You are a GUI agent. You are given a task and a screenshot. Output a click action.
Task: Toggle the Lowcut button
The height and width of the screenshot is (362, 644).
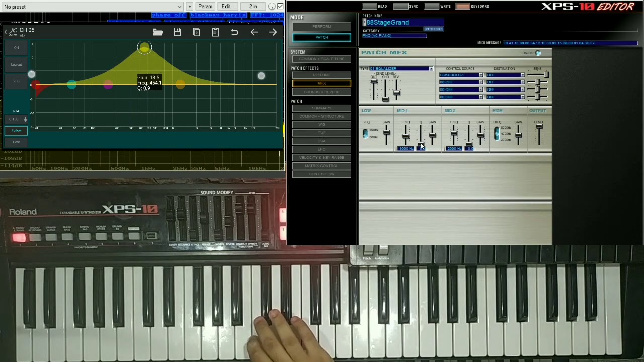[16, 64]
